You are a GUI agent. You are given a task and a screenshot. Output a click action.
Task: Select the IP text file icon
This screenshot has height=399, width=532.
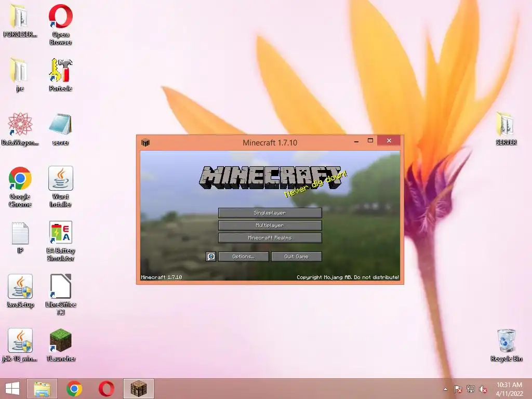tap(20, 237)
